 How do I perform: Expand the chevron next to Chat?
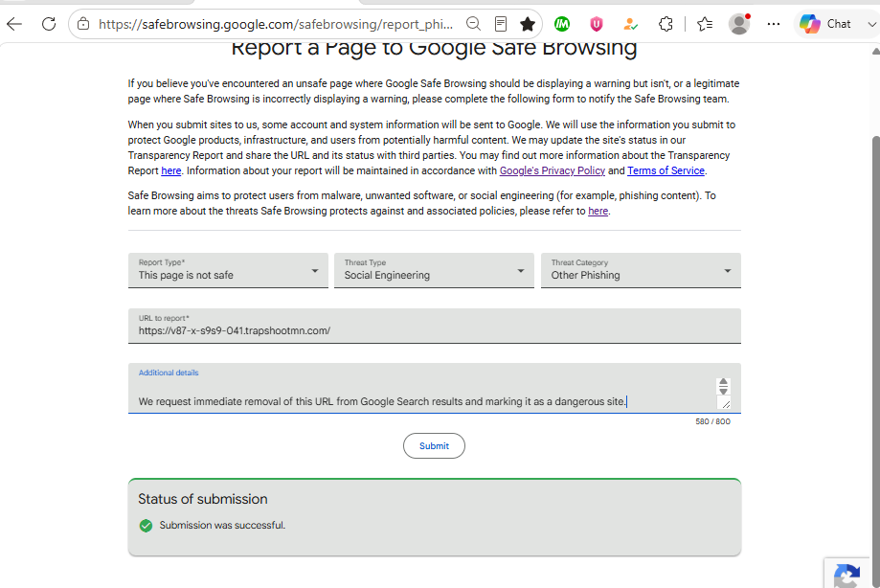tap(871, 24)
